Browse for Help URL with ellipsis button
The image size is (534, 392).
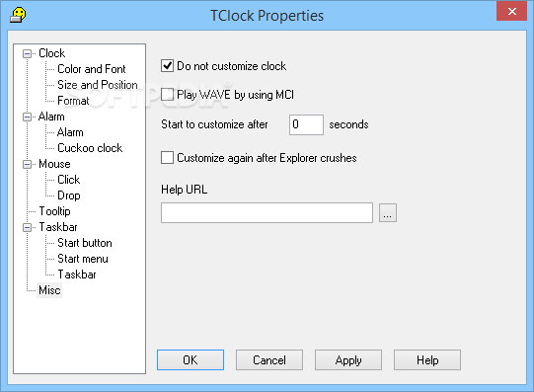click(x=388, y=213)
